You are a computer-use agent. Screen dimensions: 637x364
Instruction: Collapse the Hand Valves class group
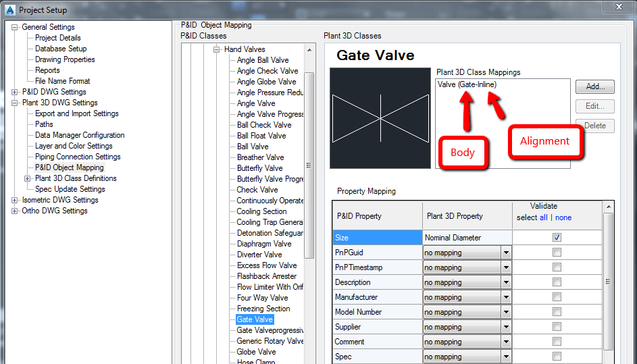(218, 49)
